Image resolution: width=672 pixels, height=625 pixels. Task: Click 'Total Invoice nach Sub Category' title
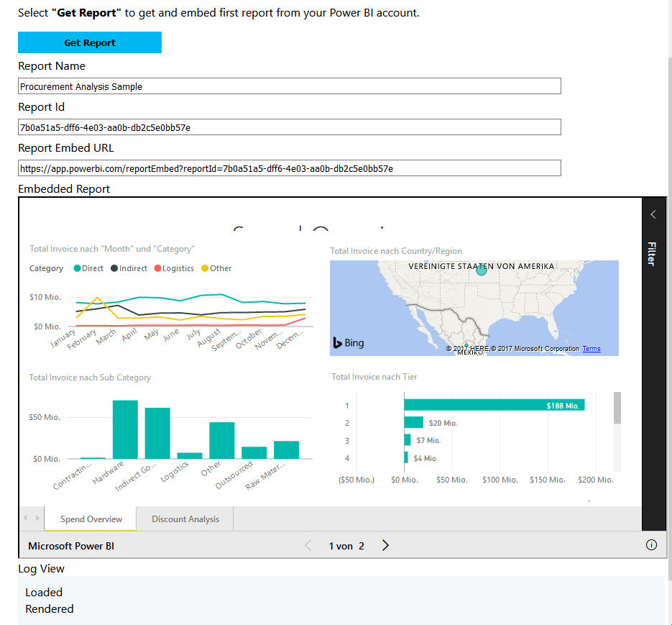pyautogui.click(x=90, y=378)
